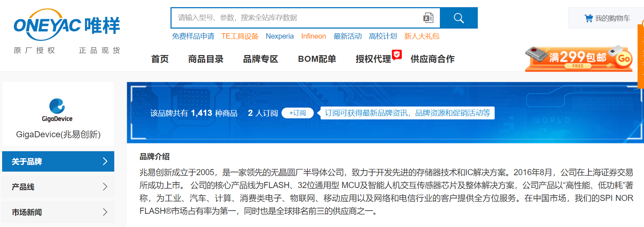This screenshot has width=644, height=227.
Task: Click the GigaDevice(兆易创新) brand name
Action: (x=58, y=134)
